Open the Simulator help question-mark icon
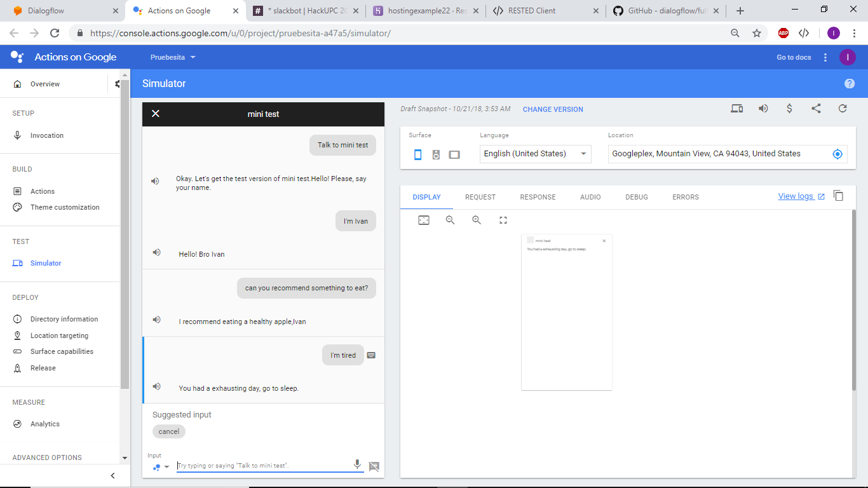 pyautogui.click(x=850, y=83)
